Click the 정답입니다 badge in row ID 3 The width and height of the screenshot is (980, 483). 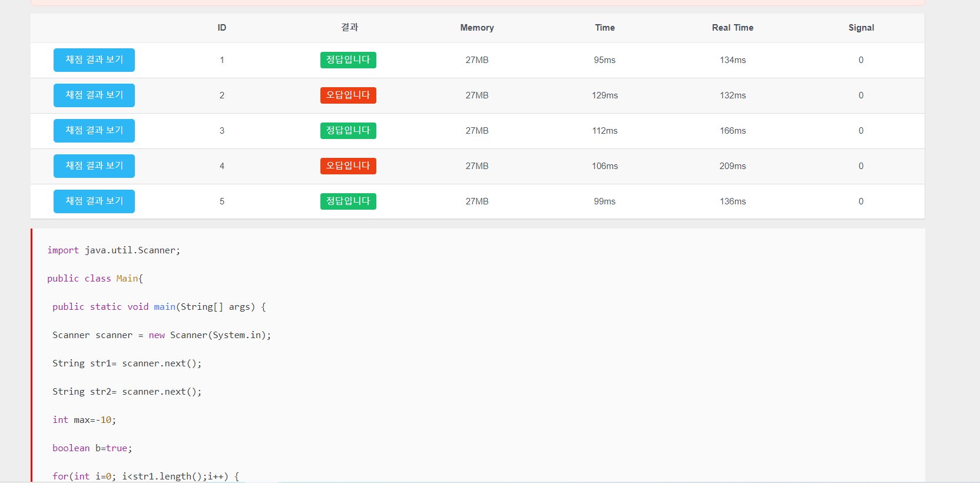[x=348, y=131]
